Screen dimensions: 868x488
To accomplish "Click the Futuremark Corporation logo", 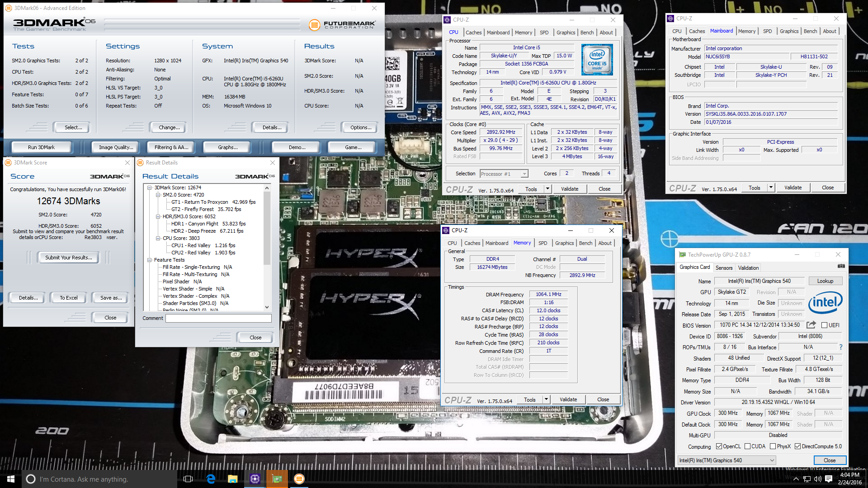I will pos(342,25).
